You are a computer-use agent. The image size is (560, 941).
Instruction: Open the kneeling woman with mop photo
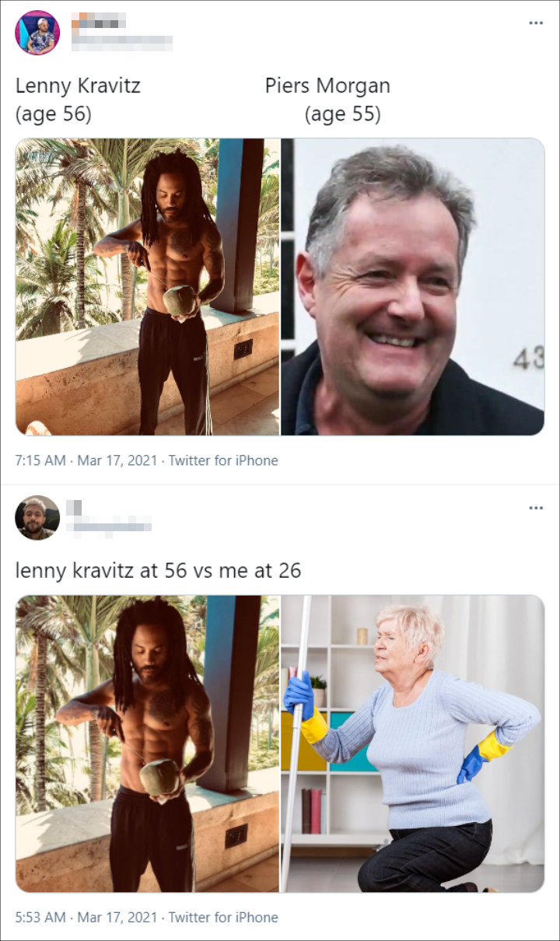413,743
